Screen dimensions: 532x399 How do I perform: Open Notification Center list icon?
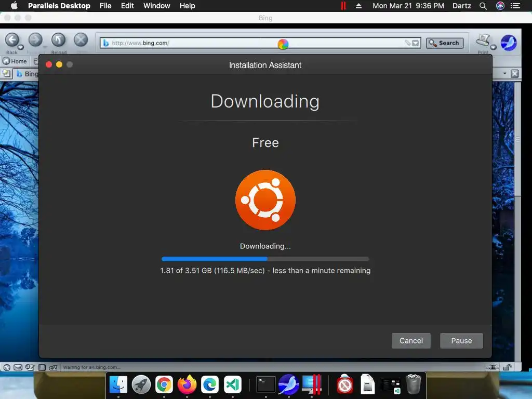point(515,6)
